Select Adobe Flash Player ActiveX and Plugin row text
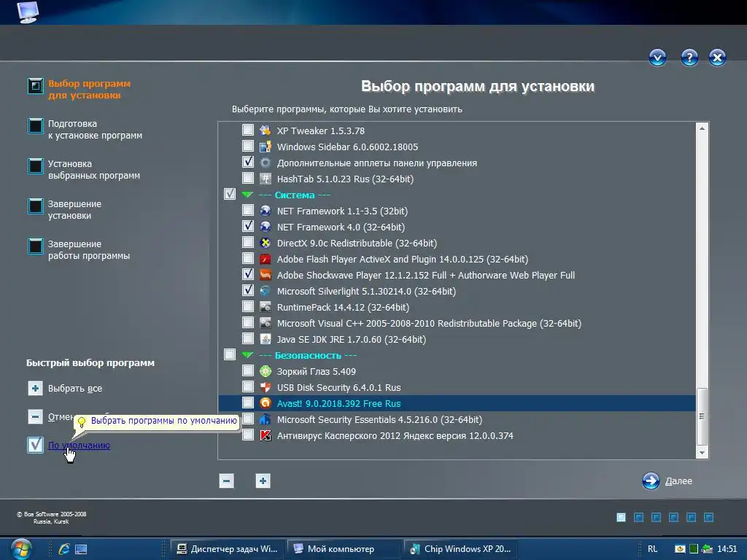The width and height of the screenshot is (747, 560). [x=403, y=260]
